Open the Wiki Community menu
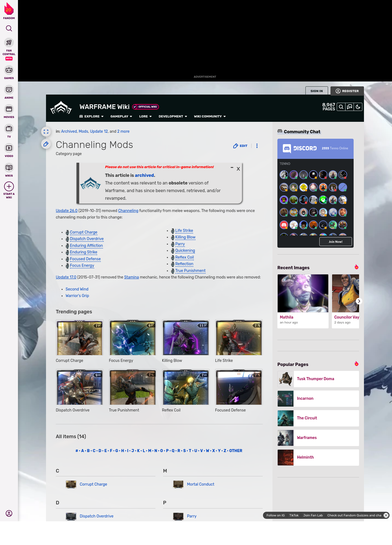The image size is (392, 545). tap(210, 116)
